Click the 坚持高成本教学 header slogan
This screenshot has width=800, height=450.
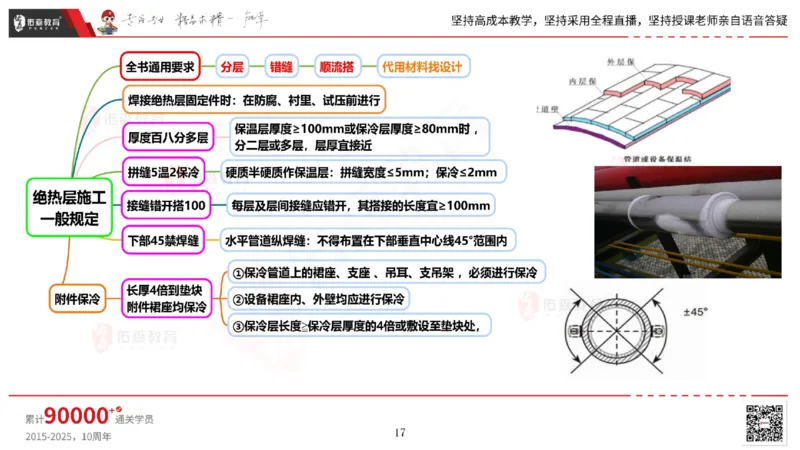click(619, 21)
